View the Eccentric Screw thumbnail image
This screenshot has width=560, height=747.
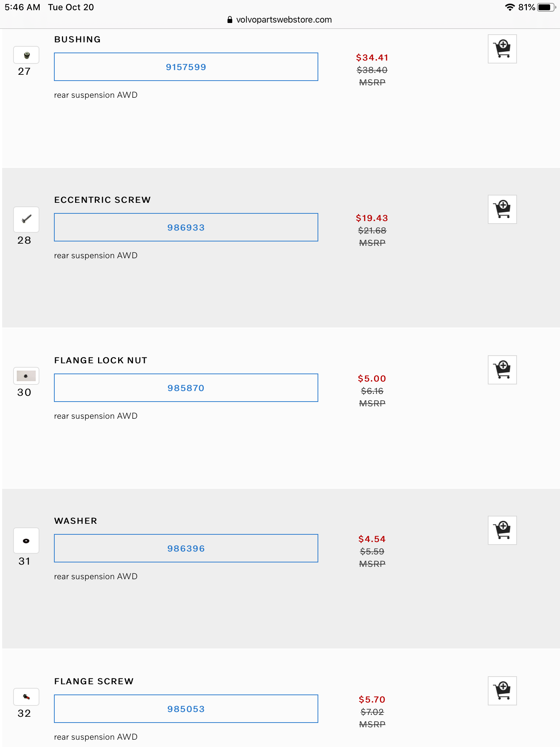[x=26, y=219]
